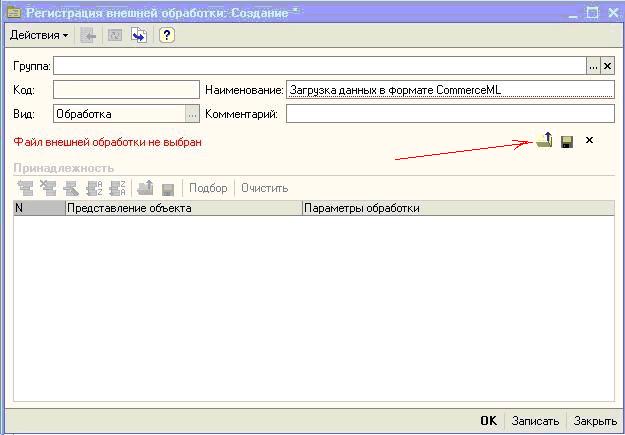This screenshot has width=625, height=435.
Task: Click the X icon to remove attached file
Action: (x=589, y=141)
